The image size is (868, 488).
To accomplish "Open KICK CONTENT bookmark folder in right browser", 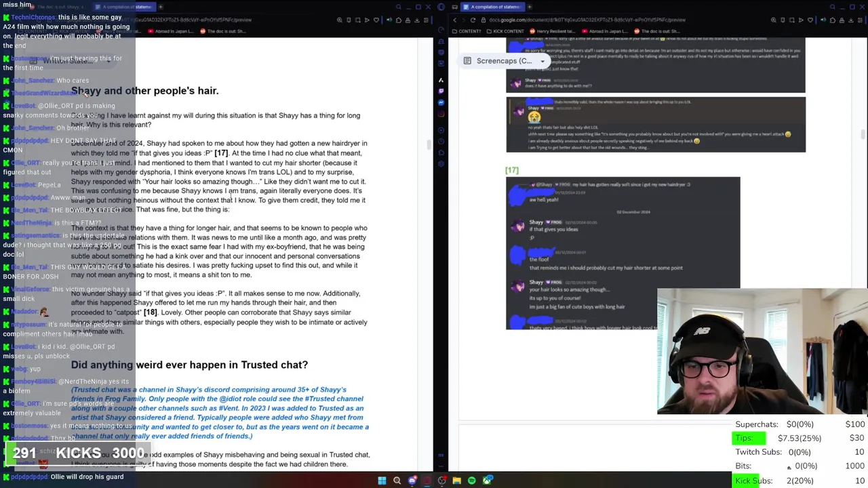I will (505, 31).
